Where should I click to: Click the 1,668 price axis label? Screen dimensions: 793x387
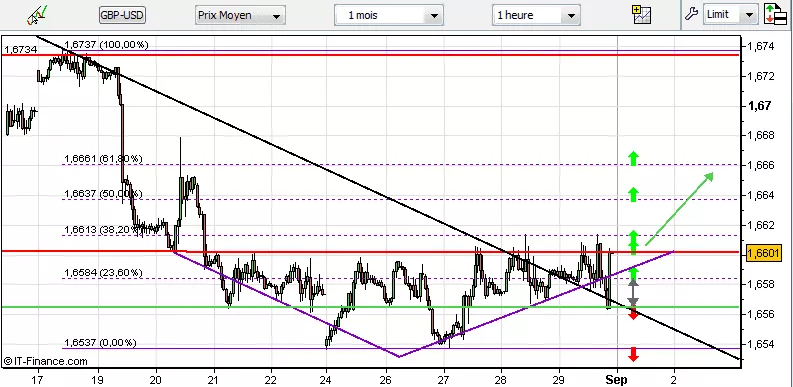click(760, 136)
